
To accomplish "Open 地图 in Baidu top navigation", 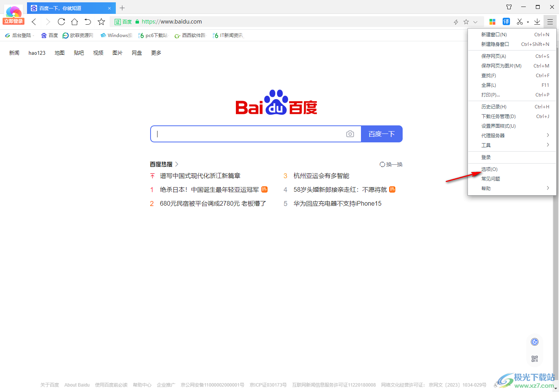I will pos(59,53).
